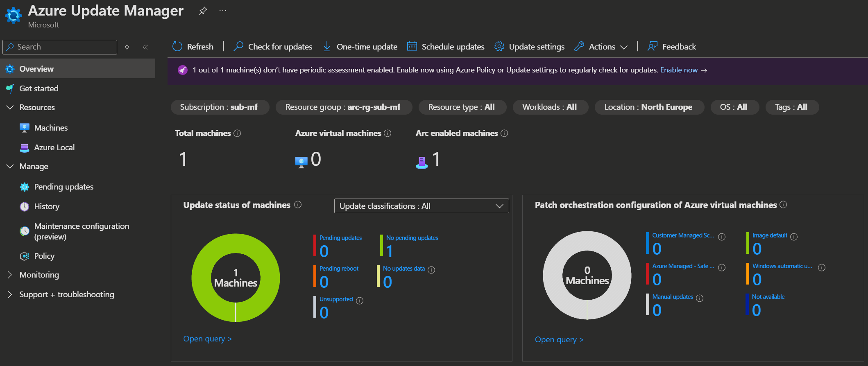
Task: Open the ellipsis more options menu
Action: [x=223, y=11]
